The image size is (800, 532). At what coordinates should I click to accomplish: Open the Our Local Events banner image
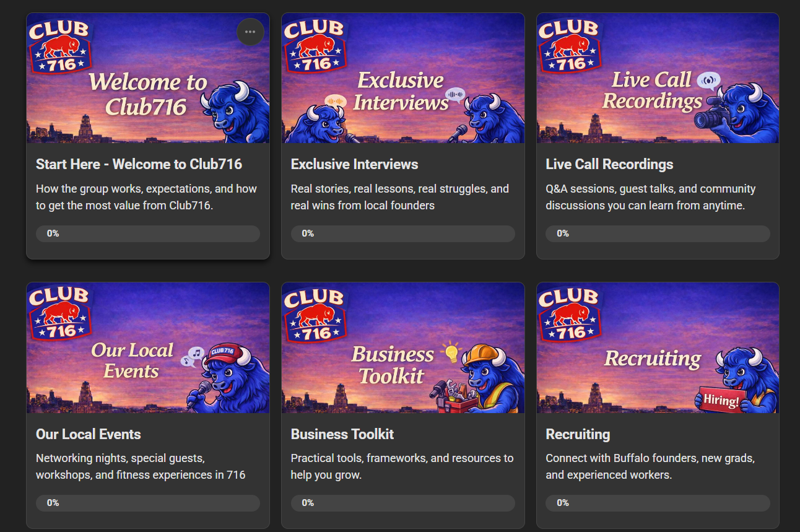point(148,348)
